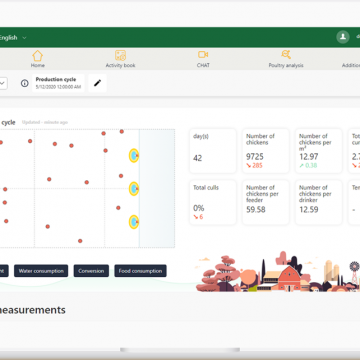Image resolution: width=360 pixels, height=360 pixels.
Task: Click the day(s) 42 card
Action: 213,151
